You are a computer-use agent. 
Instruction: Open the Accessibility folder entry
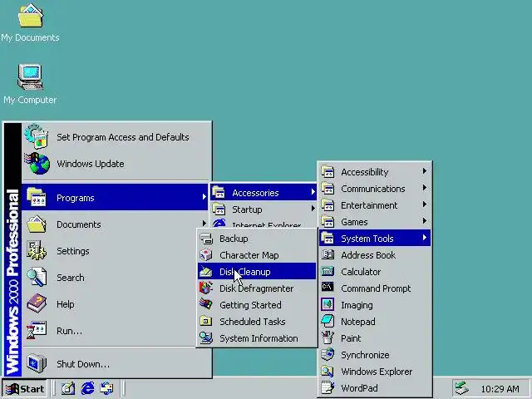(375, 172)
